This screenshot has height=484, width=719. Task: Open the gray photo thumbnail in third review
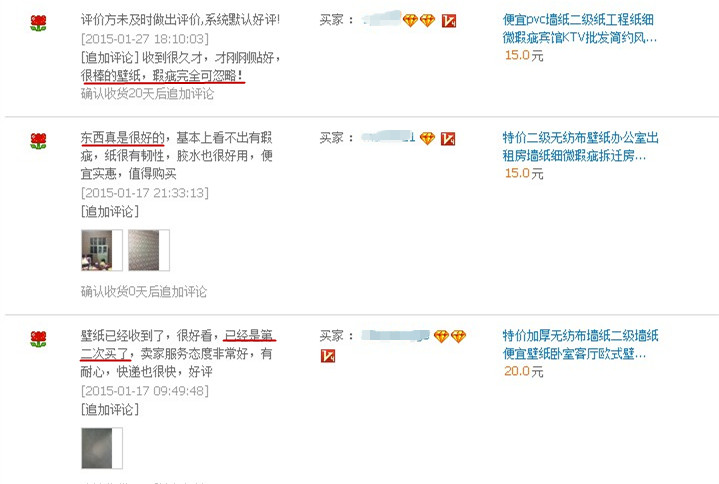pos(102,448)
